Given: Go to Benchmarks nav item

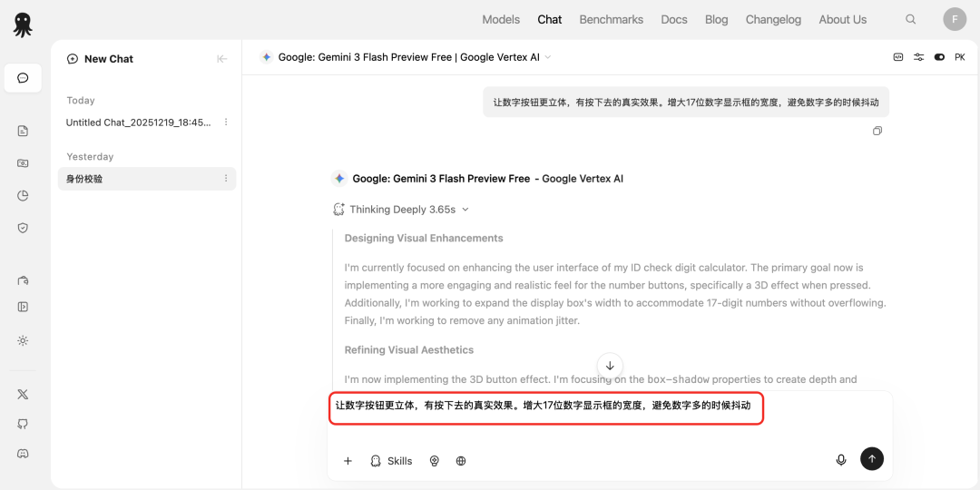Looking at the screenshot, I should point(612,19).
